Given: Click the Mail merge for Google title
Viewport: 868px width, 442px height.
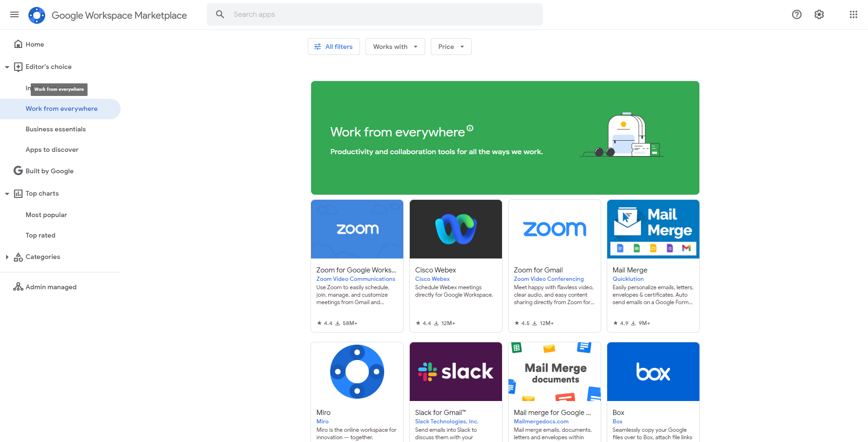Looking at the screenshot, I should coord(552,413).
